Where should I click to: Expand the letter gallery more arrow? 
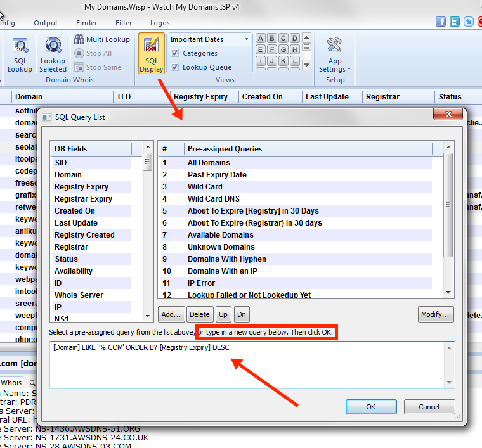pos(306,65)
